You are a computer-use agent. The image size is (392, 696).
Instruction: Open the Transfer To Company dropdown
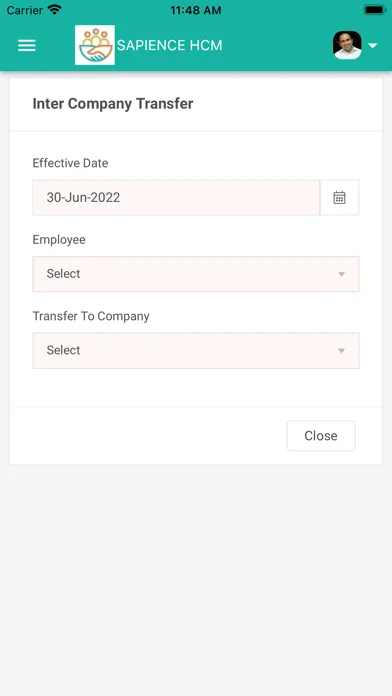click(x=196, y=351)
